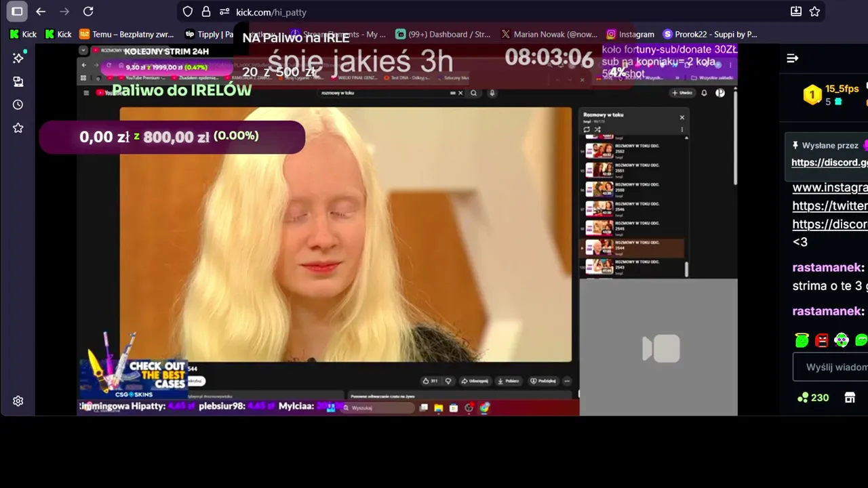Open first Kick bookmark
This screenshot has height=488, width=868.
[x=23, y=34]
